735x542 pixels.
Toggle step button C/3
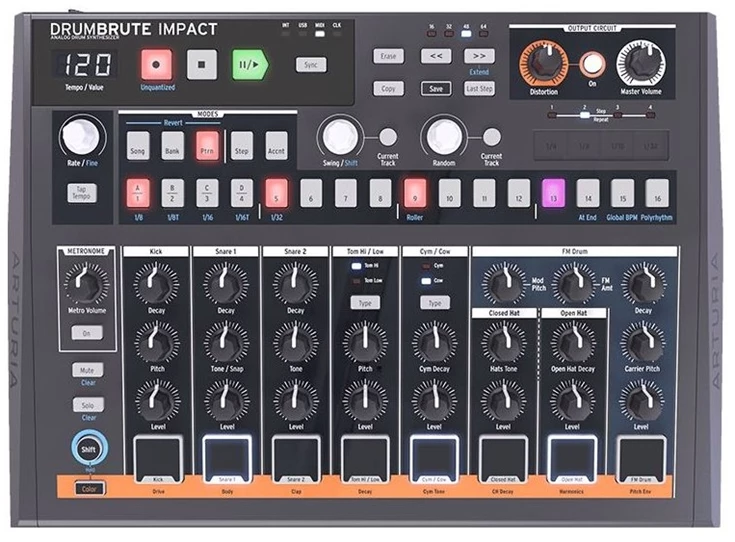pos(207,193)
